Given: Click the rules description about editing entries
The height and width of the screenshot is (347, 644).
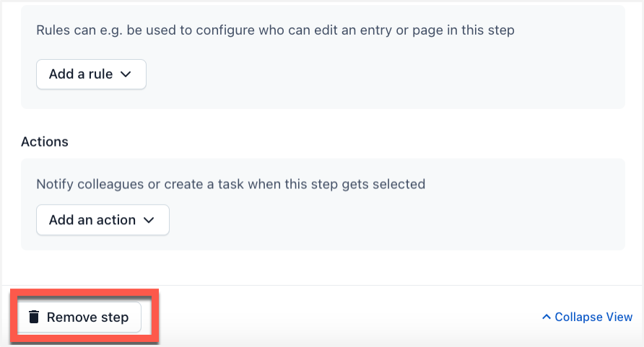Looking at the screenshot, I should pyautogui.click(x=275, y=30).
